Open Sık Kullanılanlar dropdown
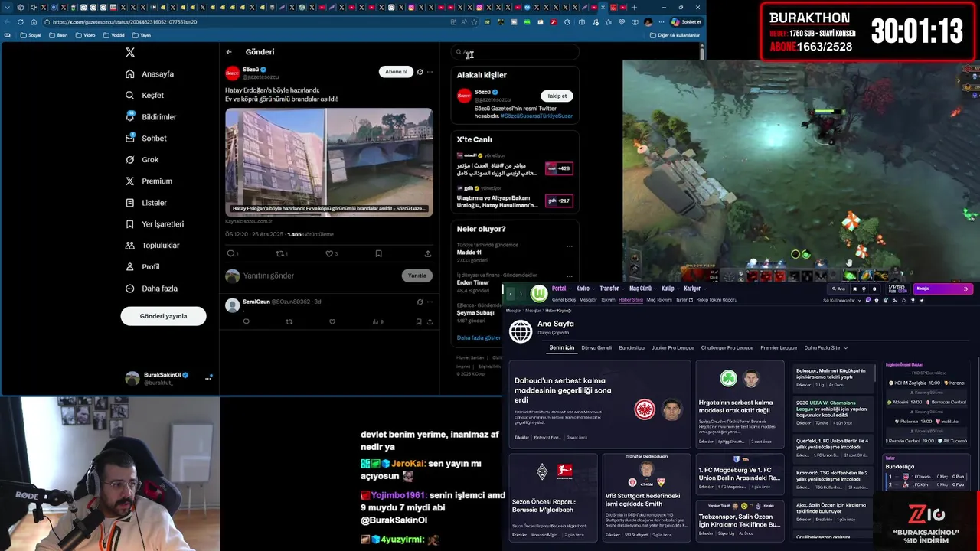This screenshot has width=980, height=551. coord(841,300)
